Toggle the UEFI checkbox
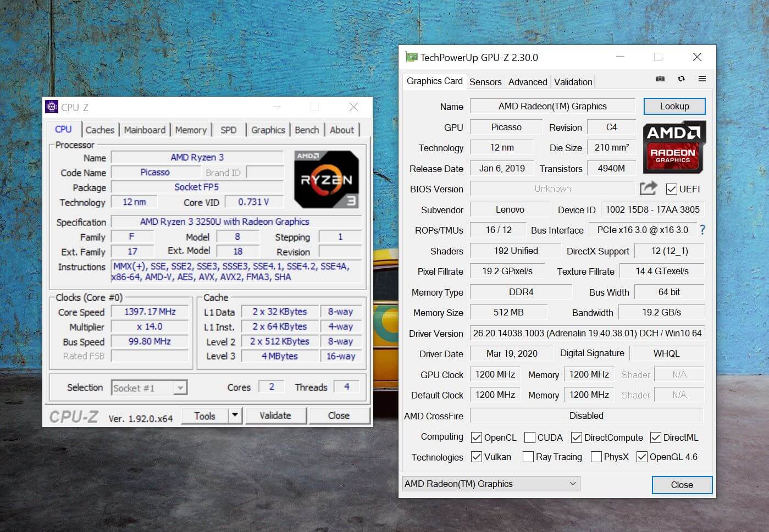The width and height of the screenshot is (769, 532). 671,189
